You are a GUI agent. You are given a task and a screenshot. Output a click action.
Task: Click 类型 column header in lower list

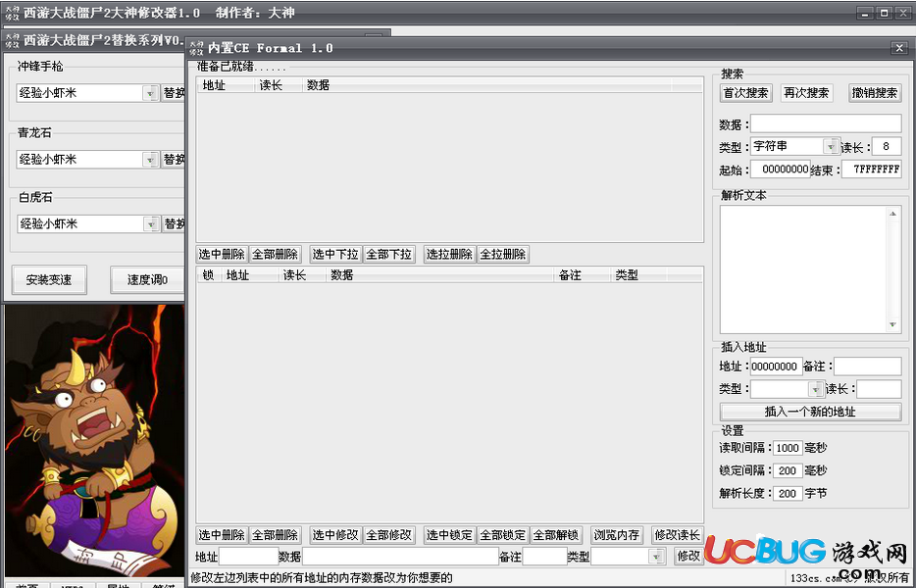(637, 275)
